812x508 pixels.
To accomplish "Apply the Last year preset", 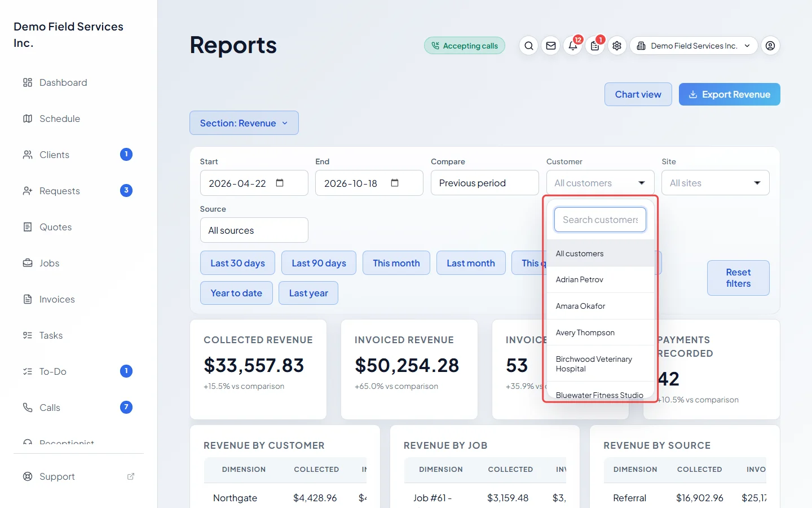I will (x=308, y=293).
